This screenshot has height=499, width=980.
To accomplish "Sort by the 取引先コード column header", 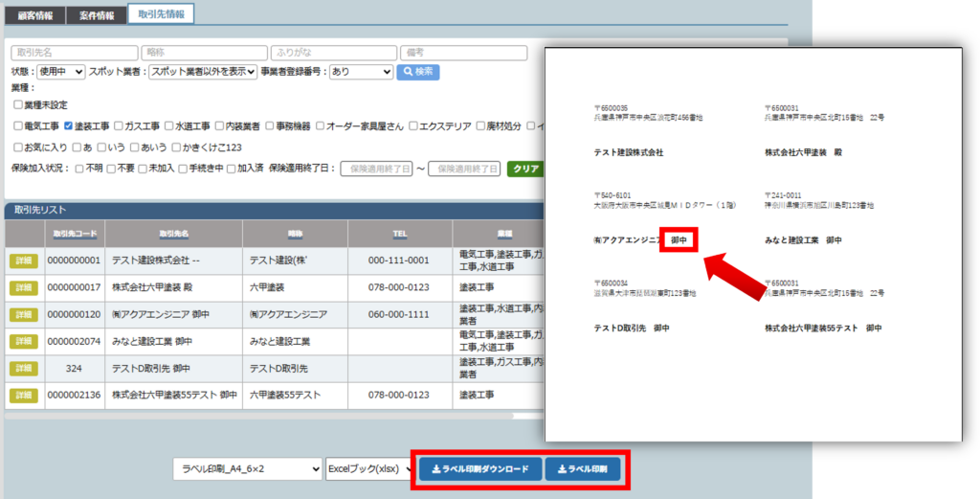I will 75,233.
